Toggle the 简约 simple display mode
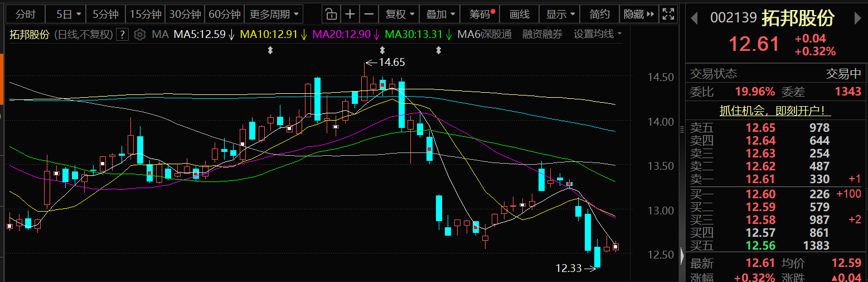The height and width of the screenshot is (282, 868). (599, 14)
